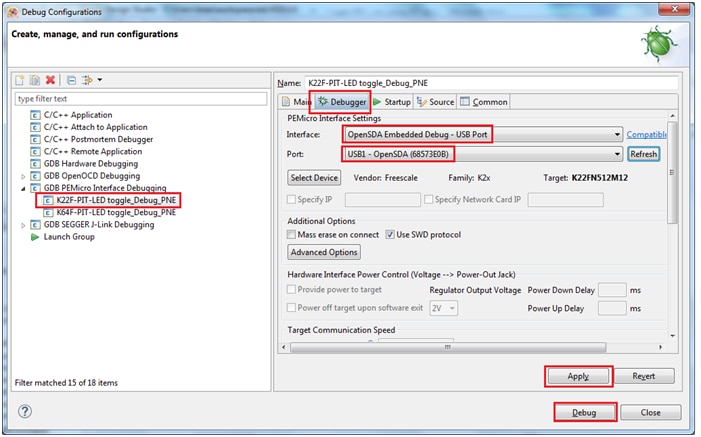This screenshot has height=437, width=701.
Task: Select C/C++ Postmortem Debugger entry
Action: point(98,139)
